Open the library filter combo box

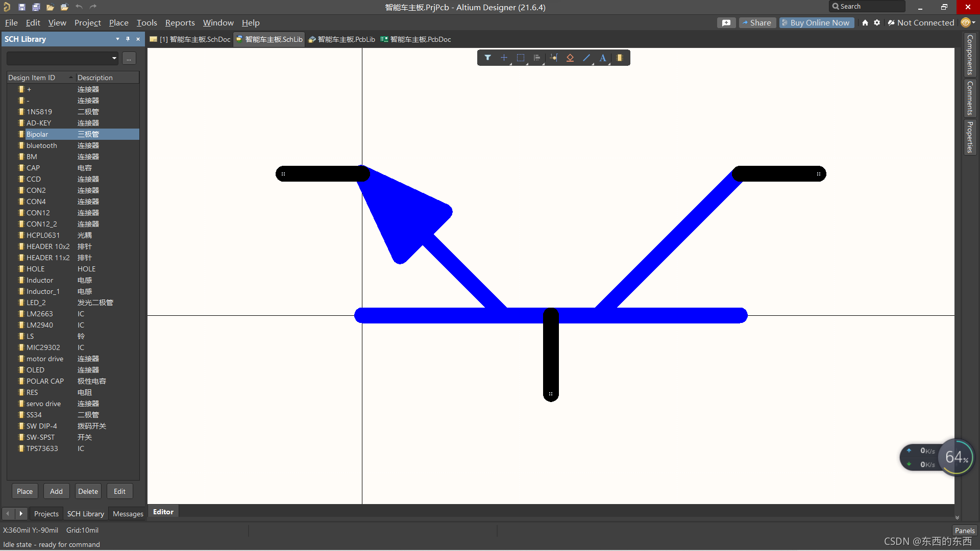point(62,58)
